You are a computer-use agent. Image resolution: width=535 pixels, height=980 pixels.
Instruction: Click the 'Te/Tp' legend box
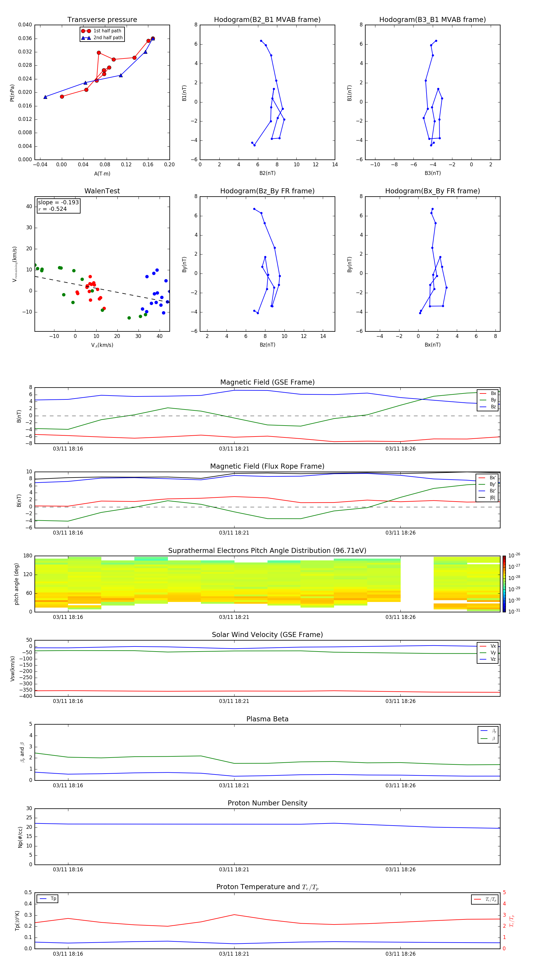pos(484,899)
